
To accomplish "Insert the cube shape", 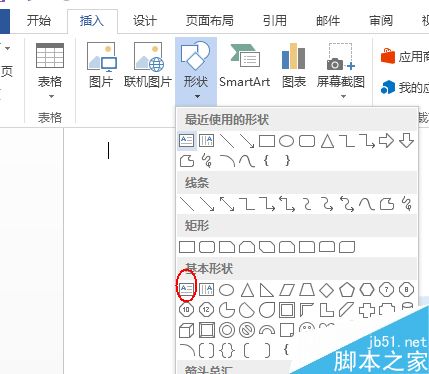I will pos(187,331).
